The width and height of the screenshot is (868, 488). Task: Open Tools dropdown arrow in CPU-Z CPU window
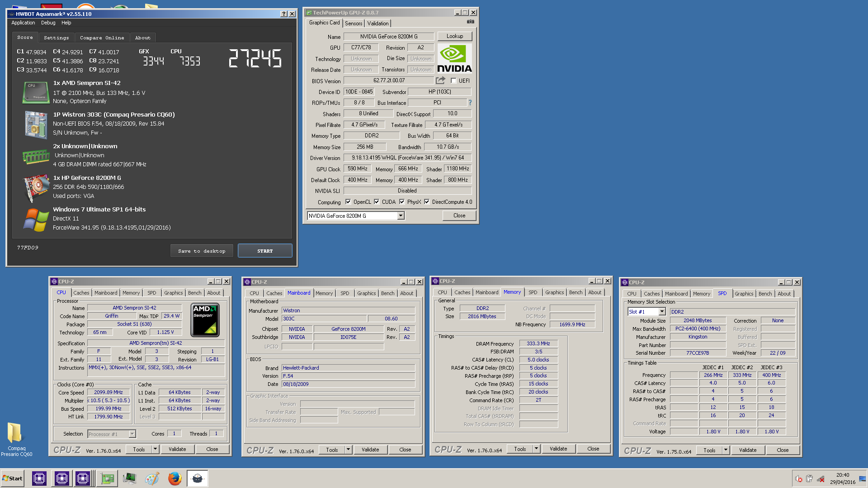click(155, 449)
